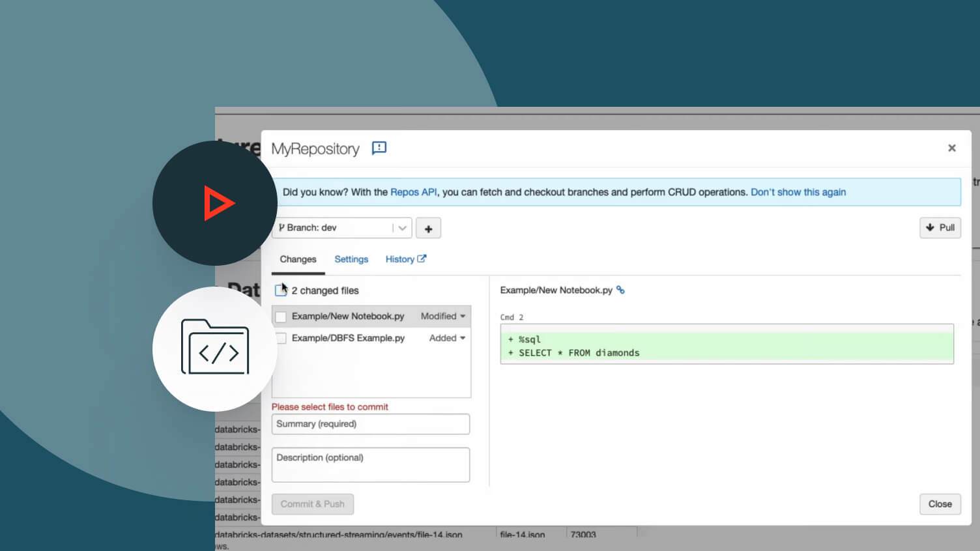980x551 pixels.
Task: Close the MyRepository dialog with the X
Action: click(952, 148)
